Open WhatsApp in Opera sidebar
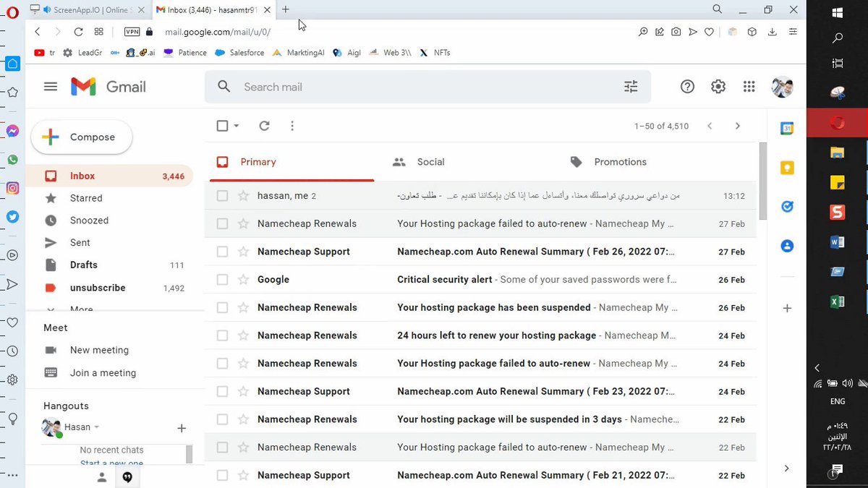 point(12,160)
